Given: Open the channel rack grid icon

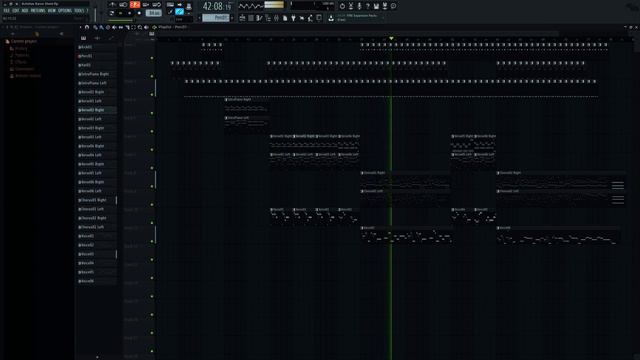Looking at the screenshot, I should pos(251,18).
